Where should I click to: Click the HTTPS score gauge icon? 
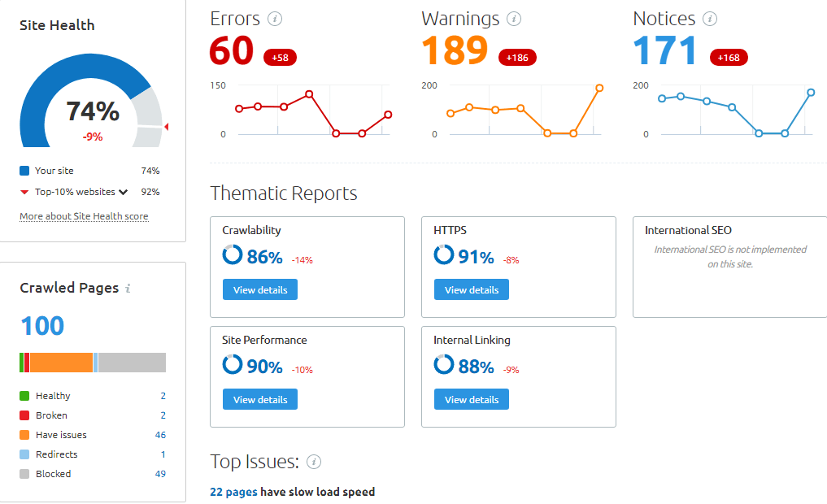(x=443, y=255)
